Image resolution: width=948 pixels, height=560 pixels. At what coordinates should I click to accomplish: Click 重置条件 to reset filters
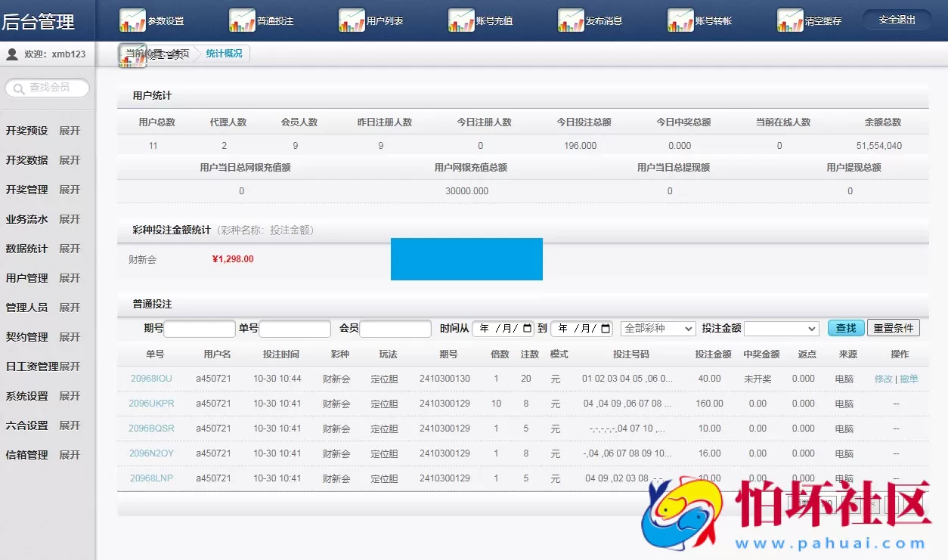(894, 328)
